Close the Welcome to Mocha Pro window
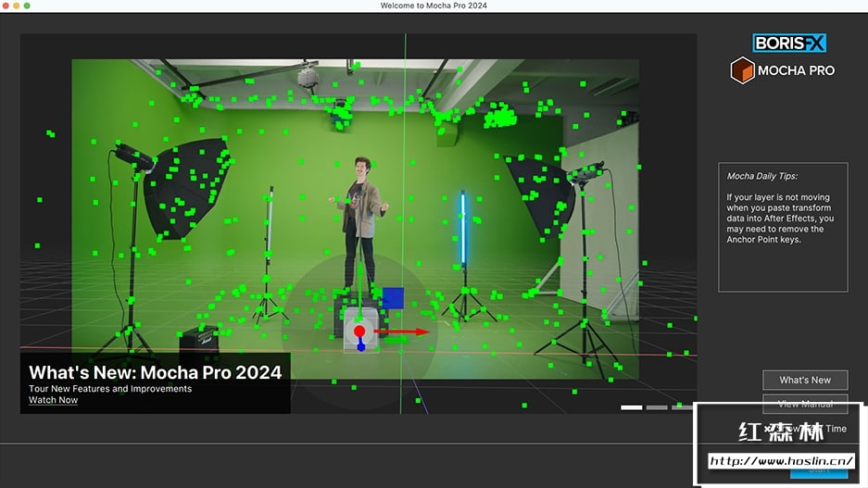 (x=6, y=6)
